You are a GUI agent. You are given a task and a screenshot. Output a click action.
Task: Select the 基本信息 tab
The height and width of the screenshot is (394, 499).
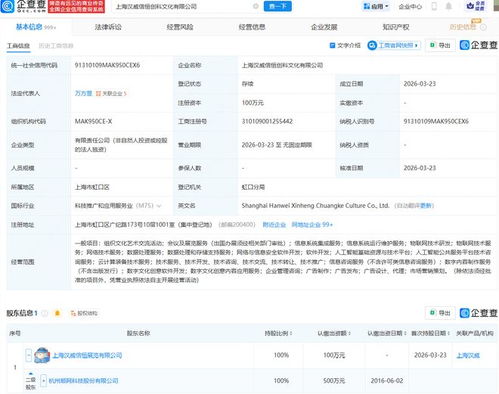[x=35, y=27]
